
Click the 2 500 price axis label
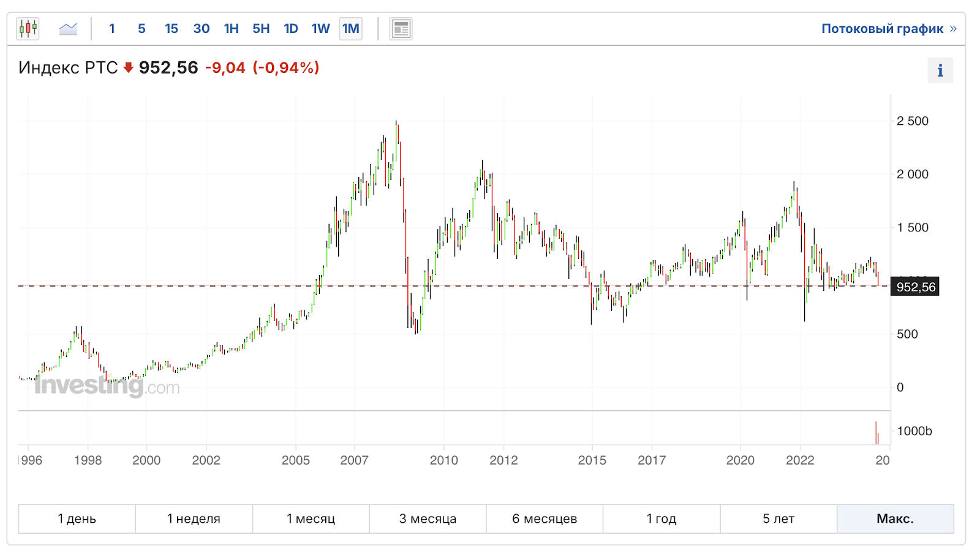(913, 121)
